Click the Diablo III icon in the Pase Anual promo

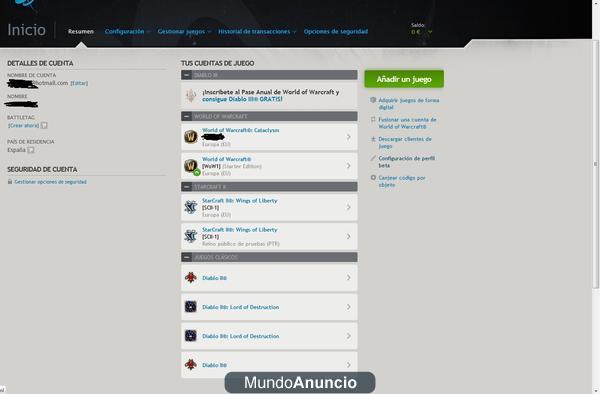(191, 96)
